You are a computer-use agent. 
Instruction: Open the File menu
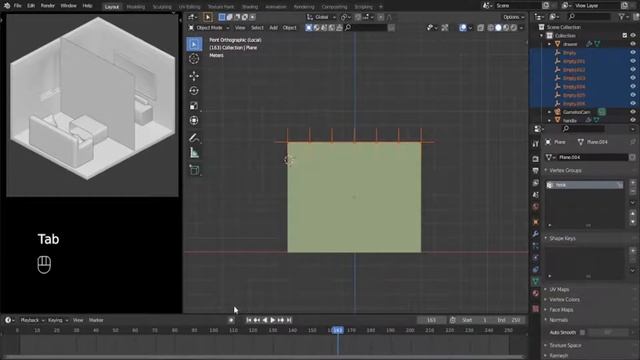pyautogui.click(x=18, y=6)
